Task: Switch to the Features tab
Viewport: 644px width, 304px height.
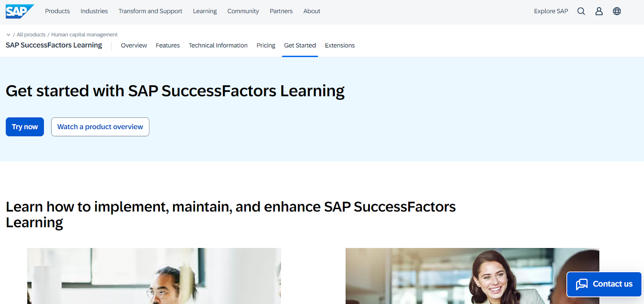Action: pyautogui.click(x=167, y=45)
